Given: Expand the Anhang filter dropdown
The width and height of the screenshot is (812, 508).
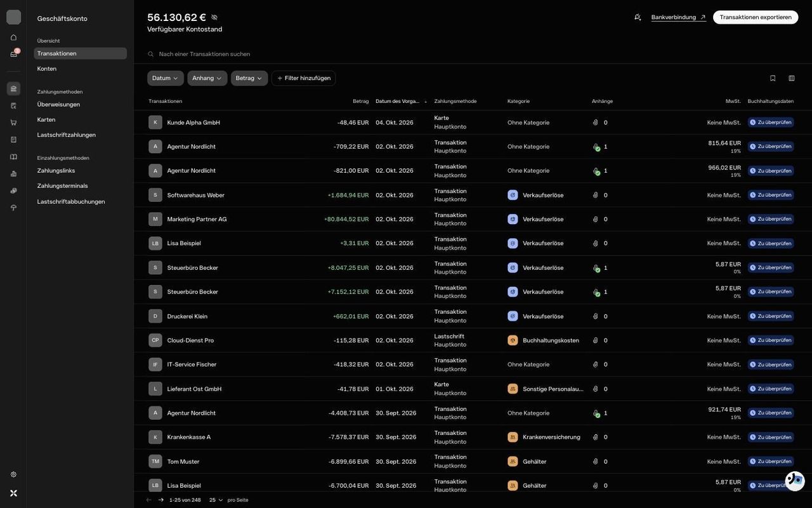Looking at the screenshot, I should point(207,78).
